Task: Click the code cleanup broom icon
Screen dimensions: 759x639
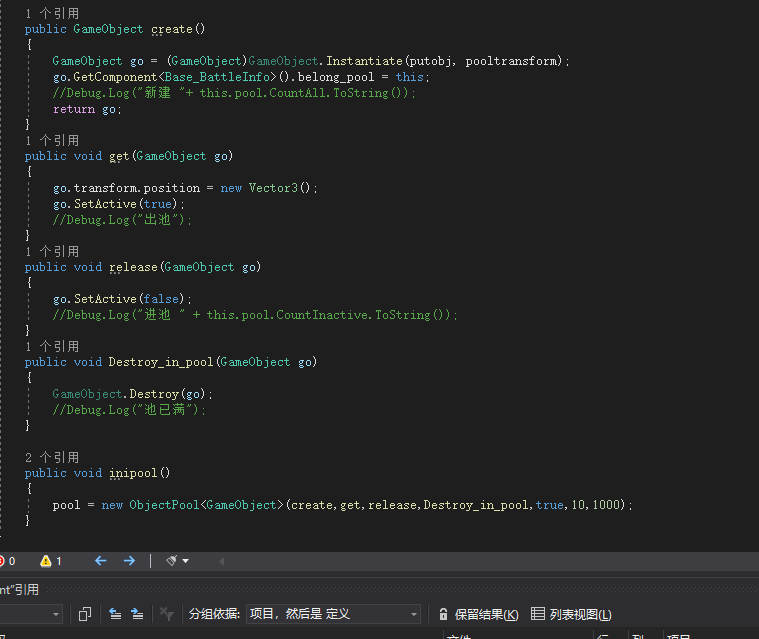Action: pyautogui.click(x=171, y=561)
